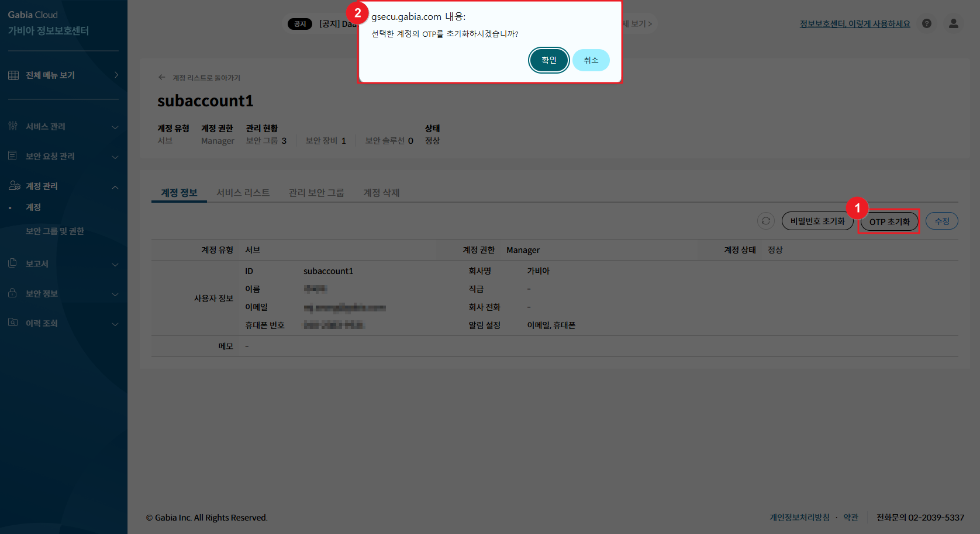
Task: Collapse the 계정 관리 menu section
Action: pos(115,187)
